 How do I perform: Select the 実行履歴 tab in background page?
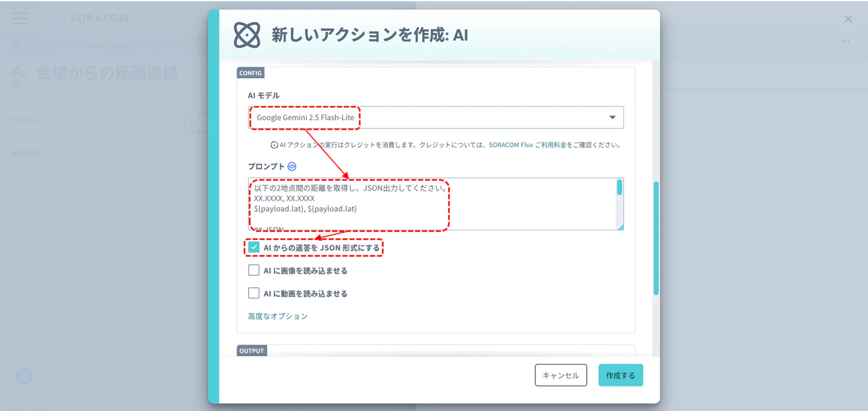(26, 154)
